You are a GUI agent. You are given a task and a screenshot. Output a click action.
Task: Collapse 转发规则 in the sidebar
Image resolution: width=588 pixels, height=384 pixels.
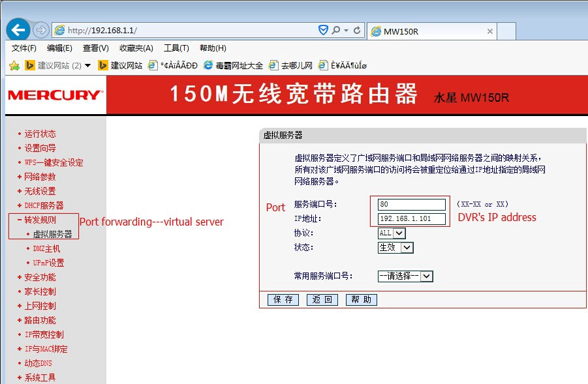(40, 220)
